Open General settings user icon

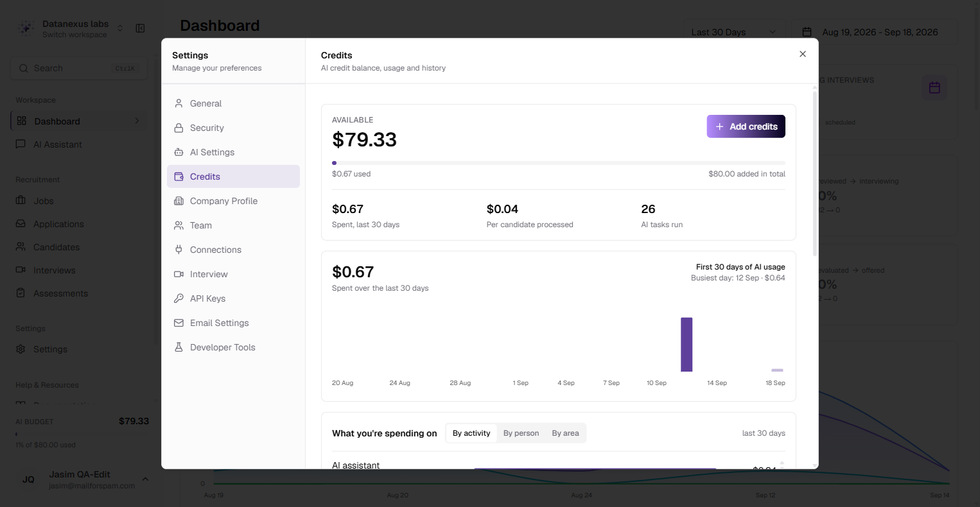coord(179,103)
